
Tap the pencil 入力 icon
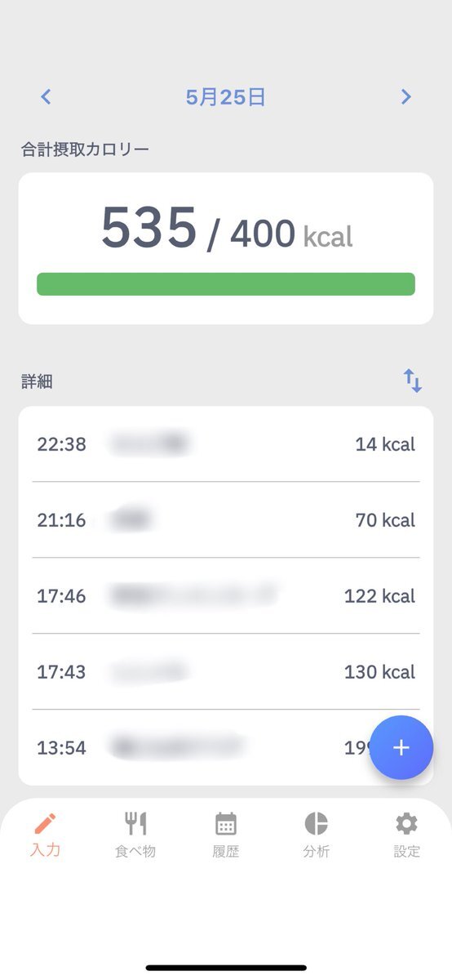tap(46, 822)
